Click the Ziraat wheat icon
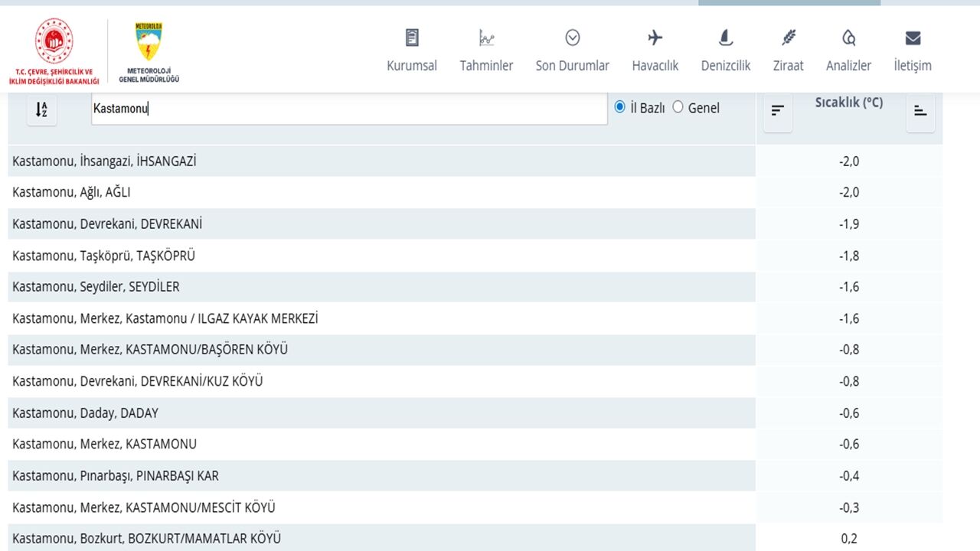Screen dimensions: 980x551 coord(788,37)
